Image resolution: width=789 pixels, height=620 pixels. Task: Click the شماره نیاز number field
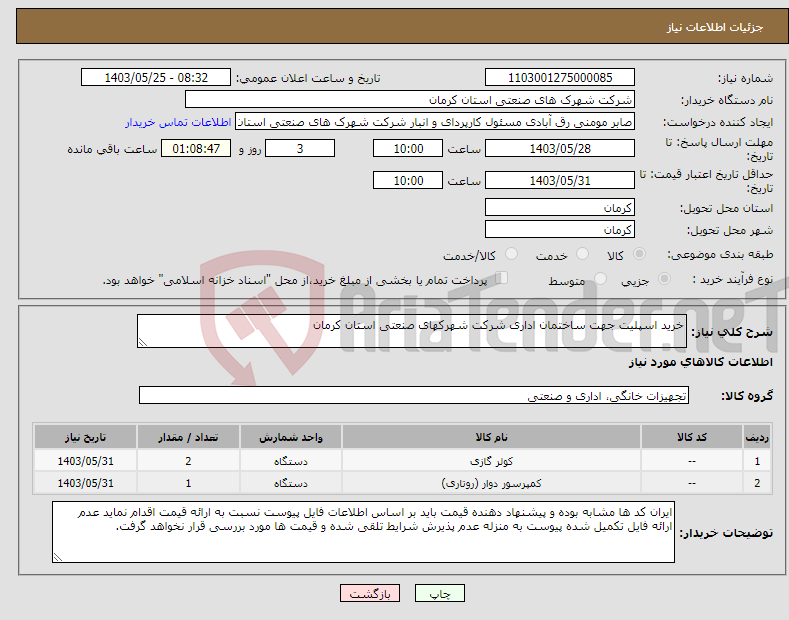pos(560,78)
